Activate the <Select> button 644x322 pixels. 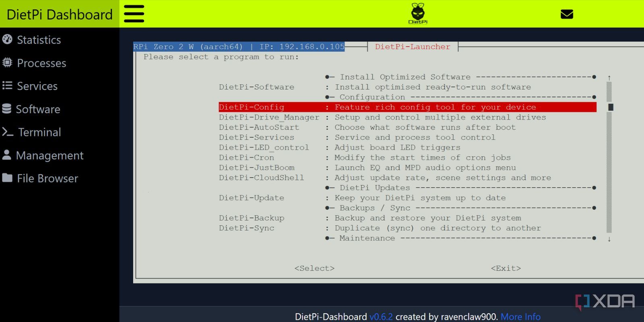[314, 268]
